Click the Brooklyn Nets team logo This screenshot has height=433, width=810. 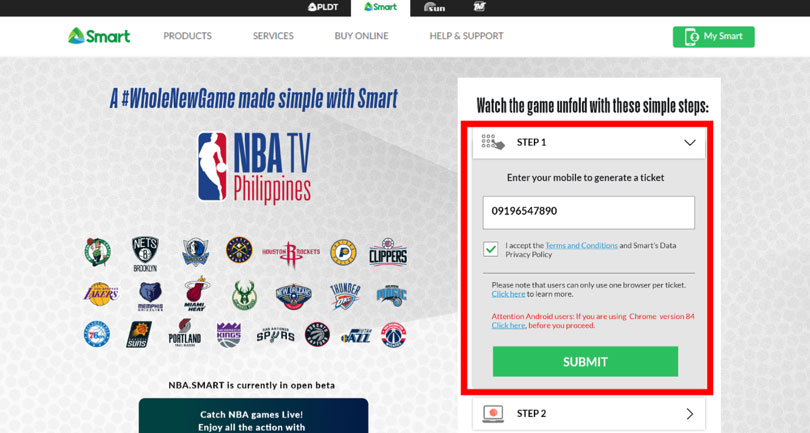(145, 254)
